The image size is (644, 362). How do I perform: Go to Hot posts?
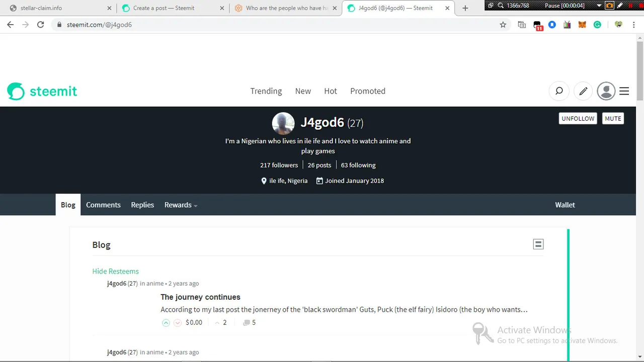[331, 91]
